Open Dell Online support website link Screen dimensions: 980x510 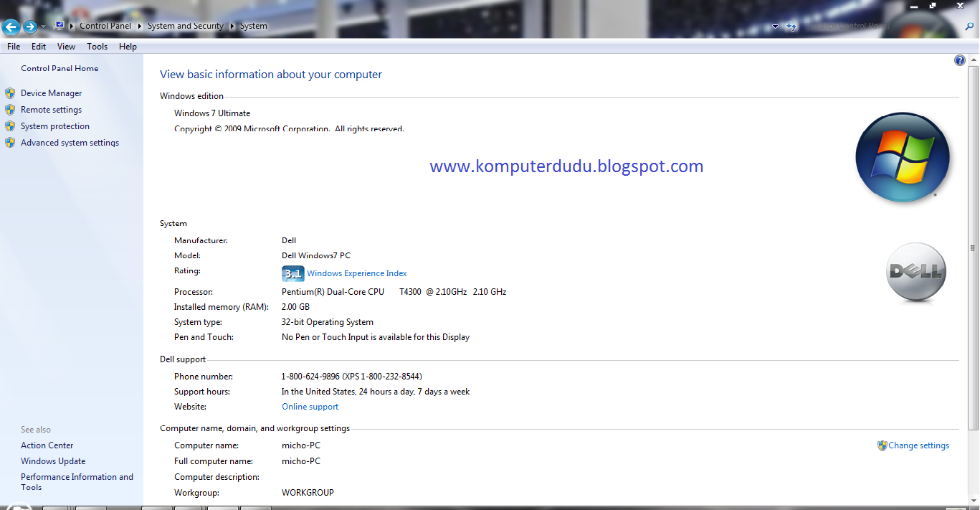tap(310, 407)
